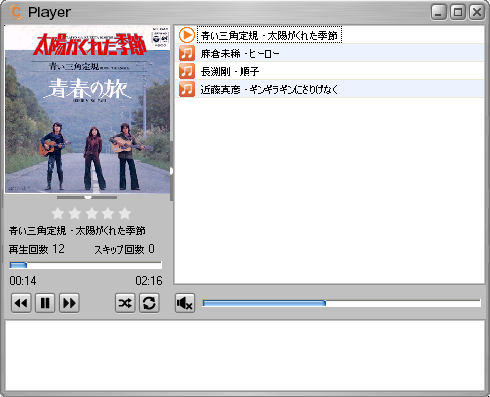Click the previous track rewind button
The width and height of the screenshot is (490, 397).
[x=21, y=303]
